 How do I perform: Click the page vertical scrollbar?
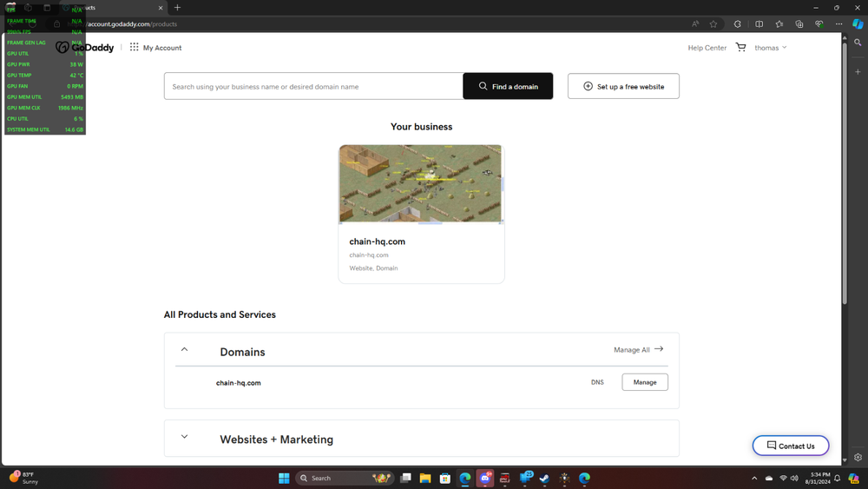(845, 172)
